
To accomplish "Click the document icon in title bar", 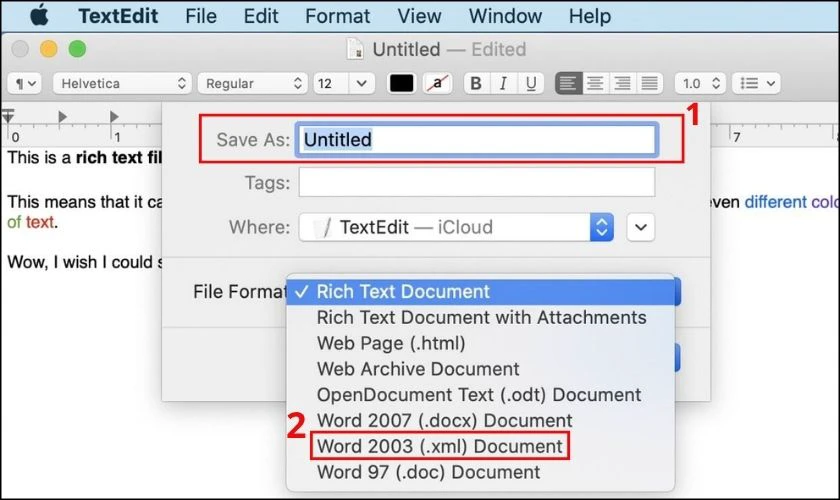I will (355, 49).
